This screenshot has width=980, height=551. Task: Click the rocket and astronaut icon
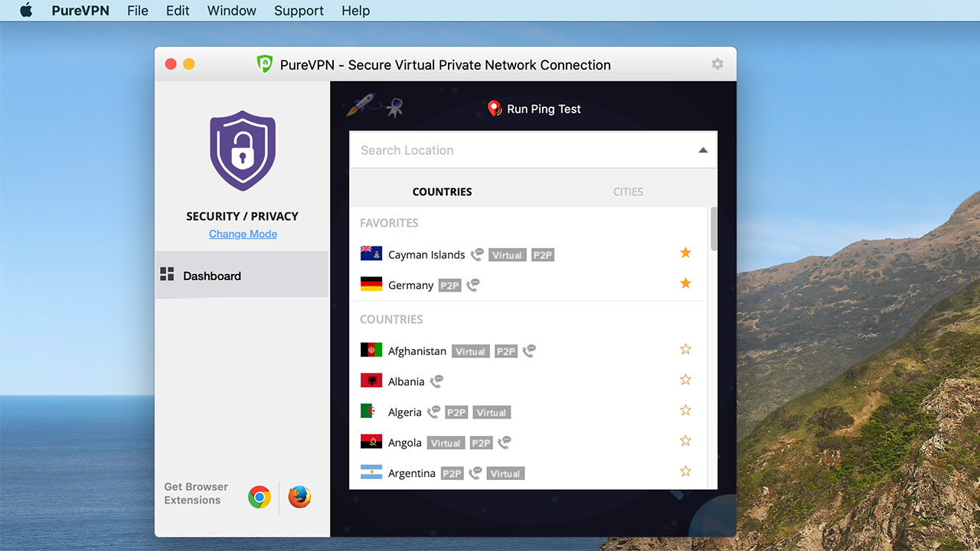pyautogui.click(x=374, y=106)
